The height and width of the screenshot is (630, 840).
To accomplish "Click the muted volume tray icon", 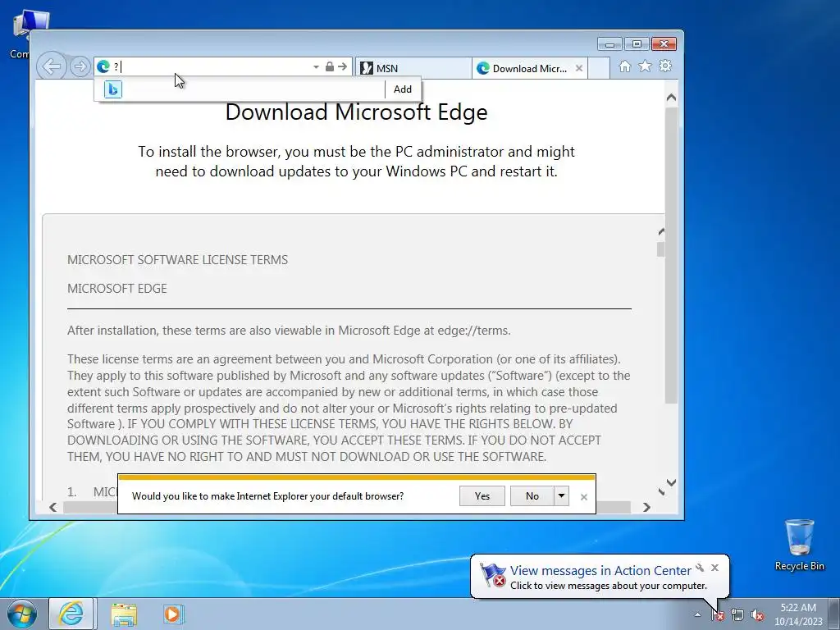I will [757, 615].
